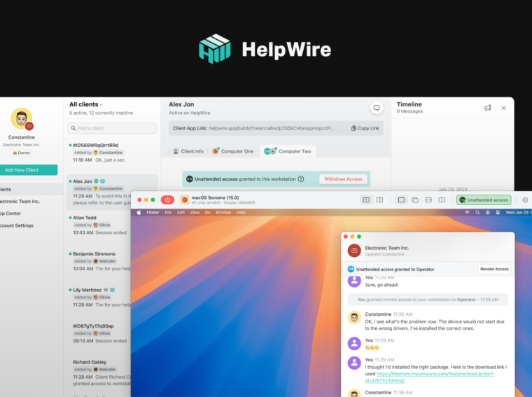Click Alex Jon's monitor status icon

pyautogui.click(x=102, y=181)
